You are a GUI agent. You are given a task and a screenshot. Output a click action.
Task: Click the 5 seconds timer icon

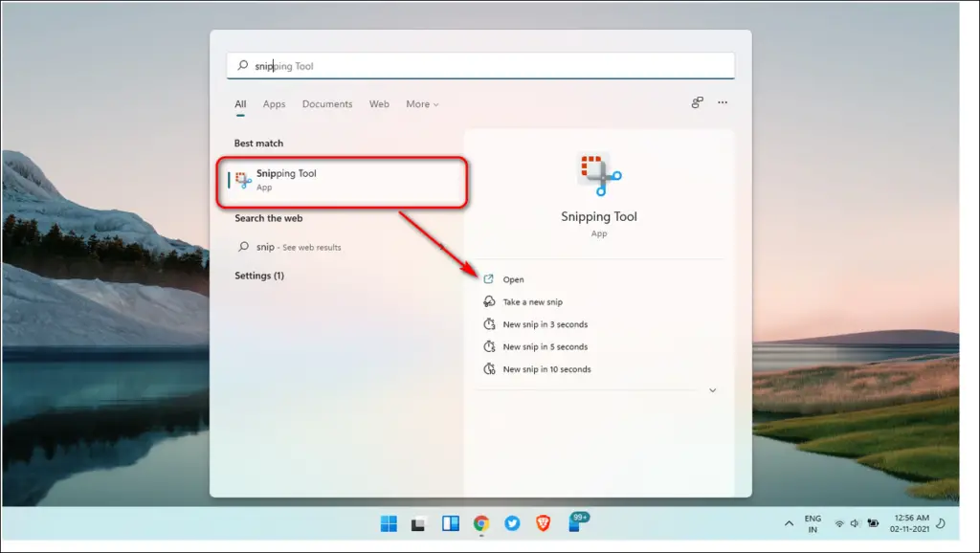pos(489,346)
